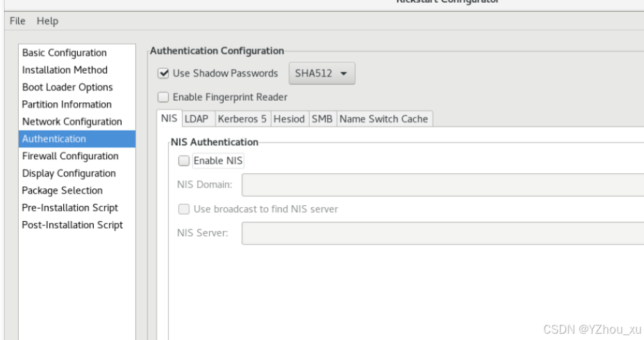
Task: Switch to the LDAP tab
Action: click(197, 119)
